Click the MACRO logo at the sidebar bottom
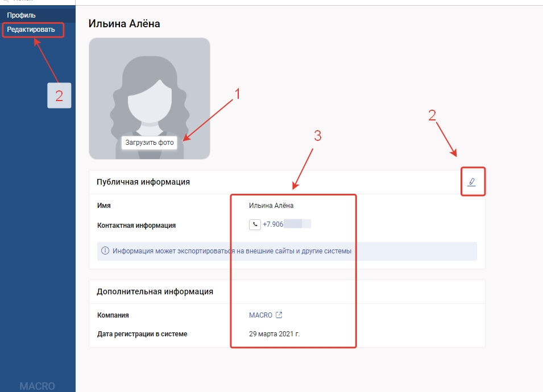Viewport: 543px width, 392px height. (x=37, y=386)
